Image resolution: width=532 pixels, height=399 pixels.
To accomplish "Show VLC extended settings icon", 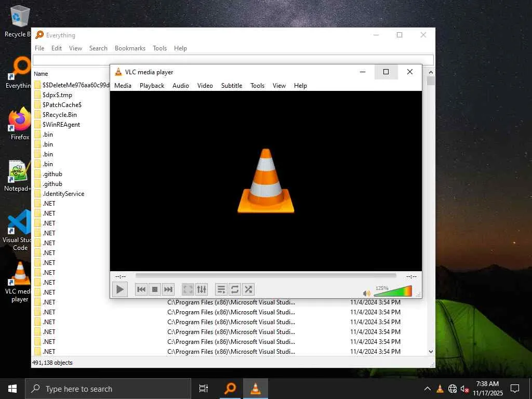I will [x=202, y=289].
